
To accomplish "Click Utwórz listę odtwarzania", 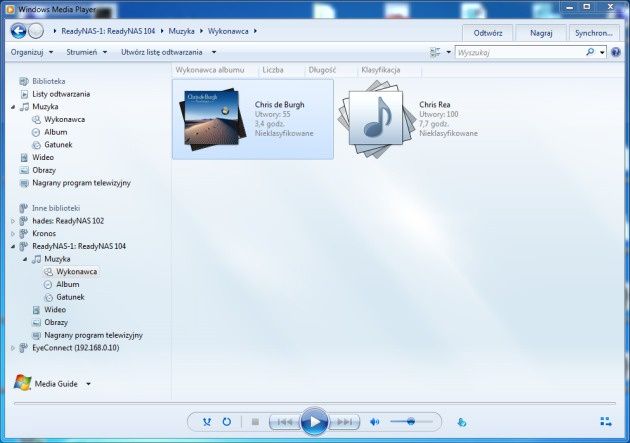I will [162, 52].
